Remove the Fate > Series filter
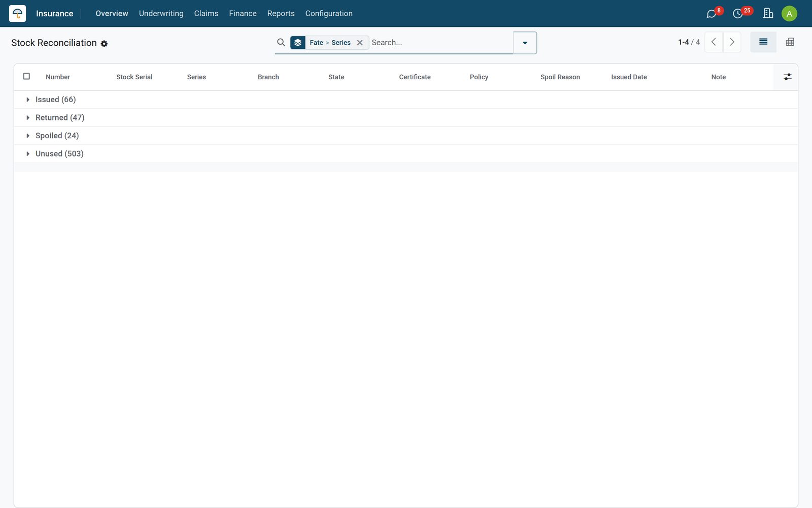 pos(360,43)
